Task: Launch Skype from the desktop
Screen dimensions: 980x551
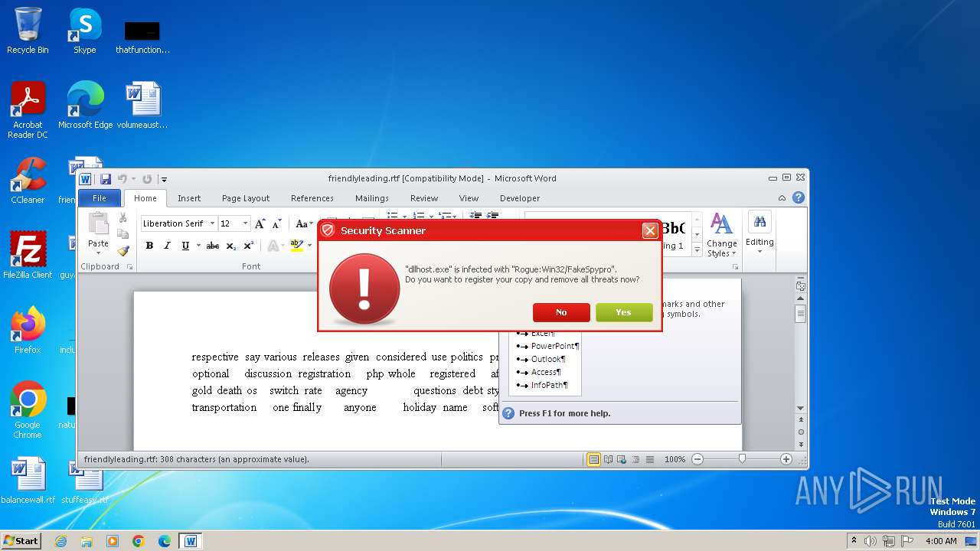Action: [84, 31]
